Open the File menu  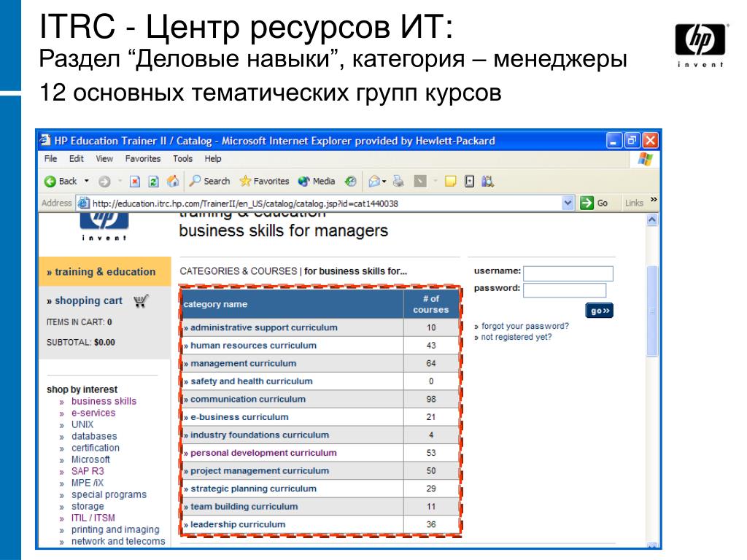pos(50,158)
